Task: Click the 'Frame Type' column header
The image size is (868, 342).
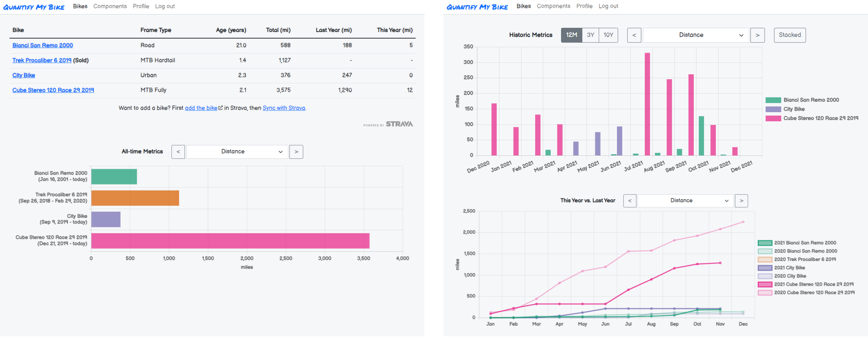Action: pyautogui.click(x=156, y=30)
